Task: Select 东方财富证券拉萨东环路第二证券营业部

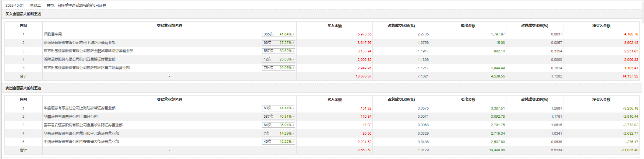Action: tap(86, 68)
